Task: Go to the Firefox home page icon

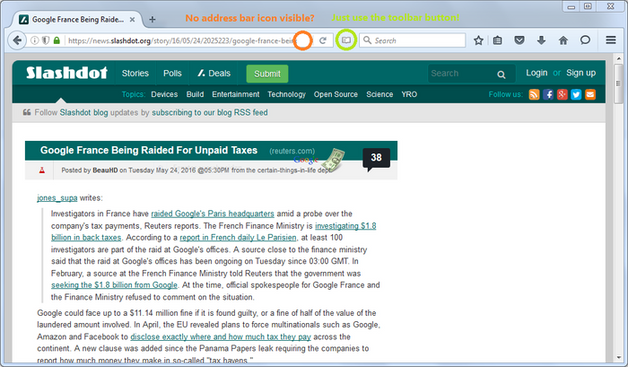Action: (563, 40)
